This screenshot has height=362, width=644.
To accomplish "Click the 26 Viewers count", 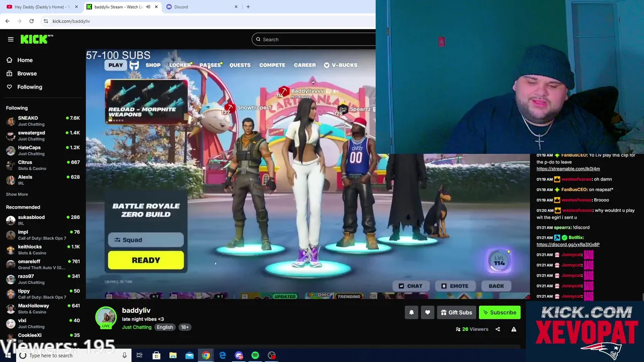I will coord(472,329).
